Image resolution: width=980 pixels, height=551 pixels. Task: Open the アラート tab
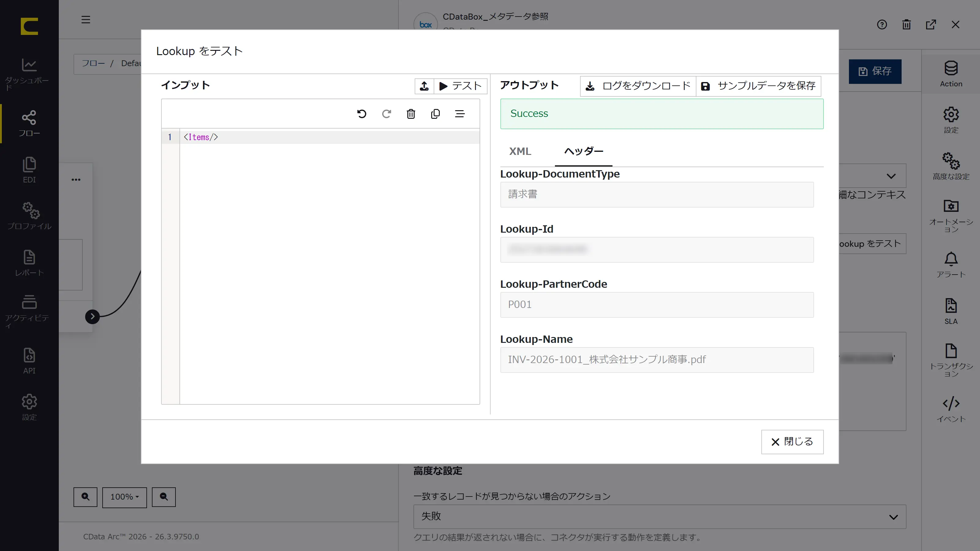coord(951,265)
